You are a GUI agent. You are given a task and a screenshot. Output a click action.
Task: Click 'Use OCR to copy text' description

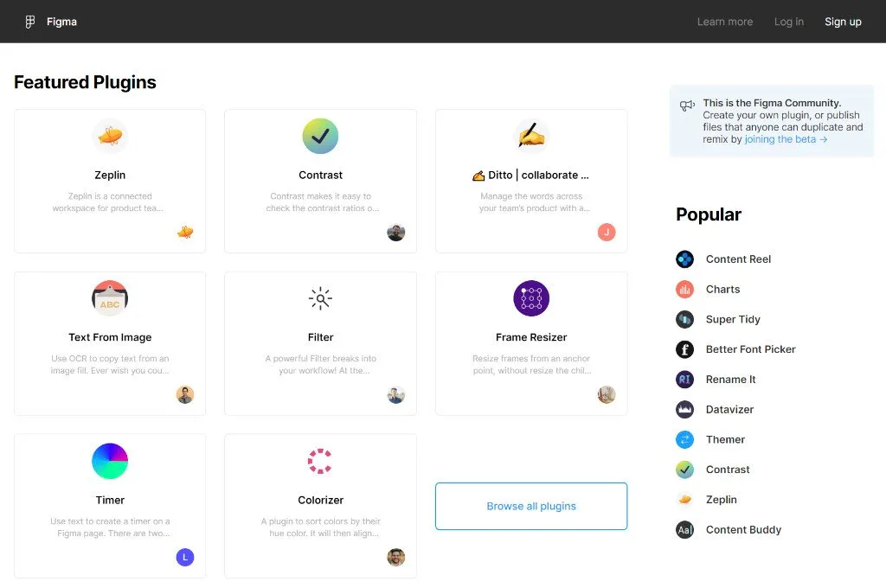(x=110, y=364)
